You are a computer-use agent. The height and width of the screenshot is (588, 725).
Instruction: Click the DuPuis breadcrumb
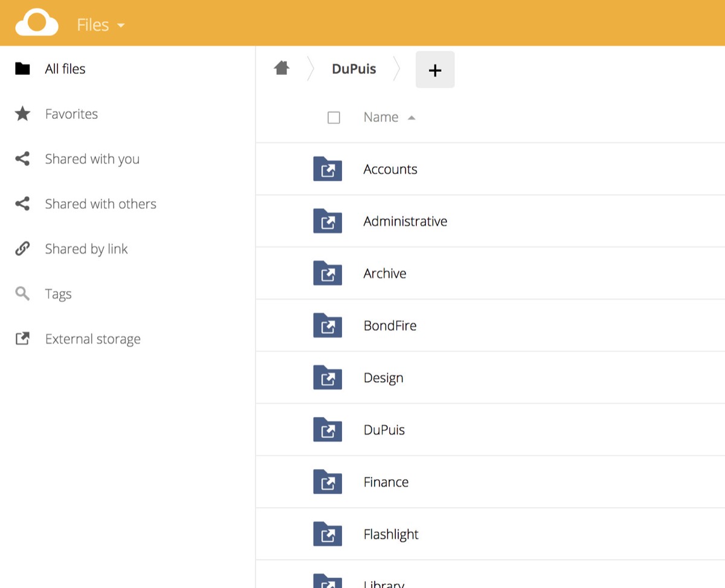point(354,69)
